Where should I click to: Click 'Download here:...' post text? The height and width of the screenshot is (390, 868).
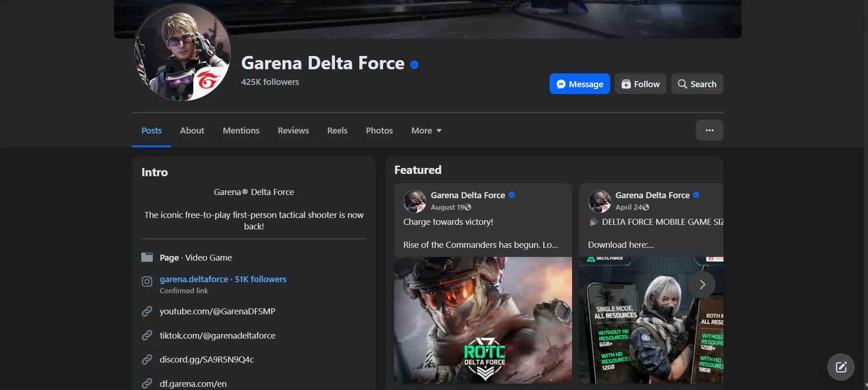621,245
